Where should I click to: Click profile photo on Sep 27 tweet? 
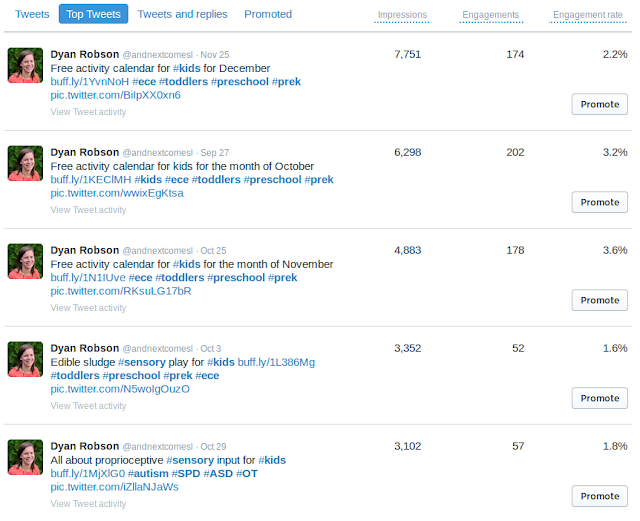click(25, 163)
